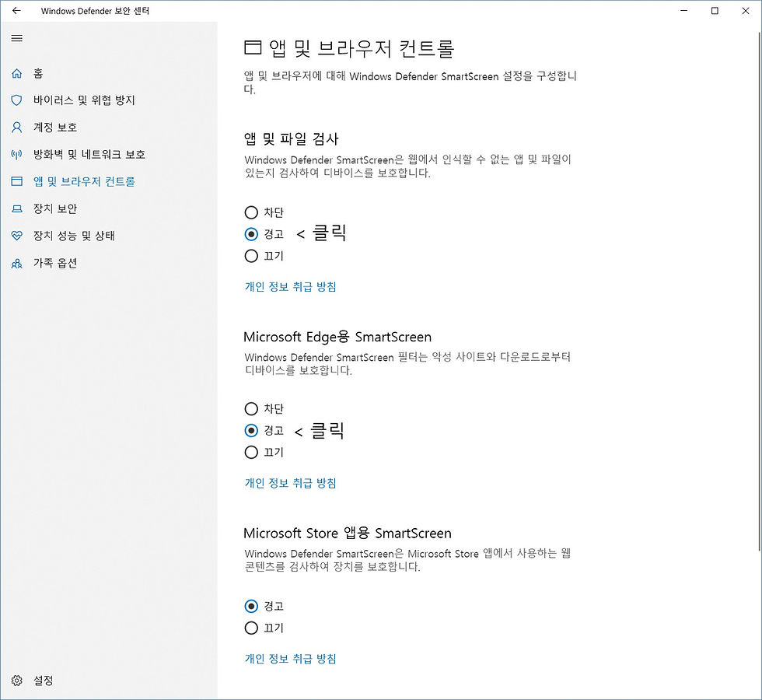Click the 앱 및 파일 검사 heading
This screenshot has width=762, height=700.
[x=291, y=139]
